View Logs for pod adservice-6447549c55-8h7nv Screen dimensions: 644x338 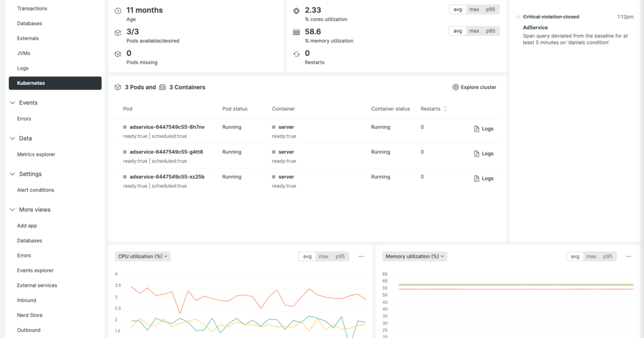click(483, 128)
